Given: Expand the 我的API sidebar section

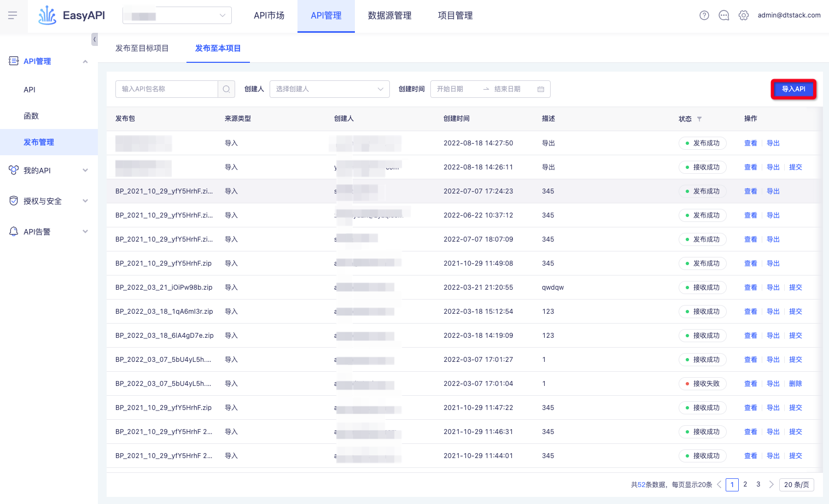Looking at the screenshot, I should click(85, 170).
